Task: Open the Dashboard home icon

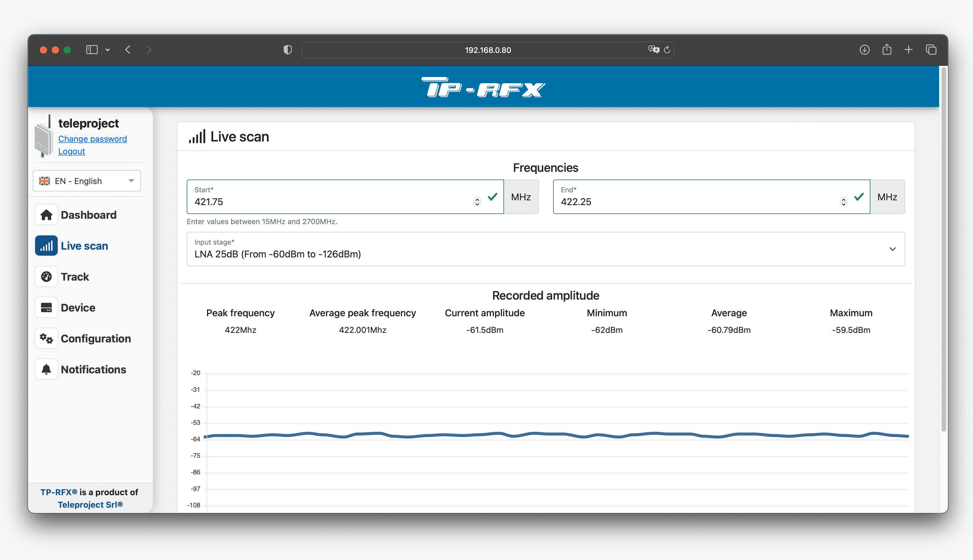Action: [46, 215]
